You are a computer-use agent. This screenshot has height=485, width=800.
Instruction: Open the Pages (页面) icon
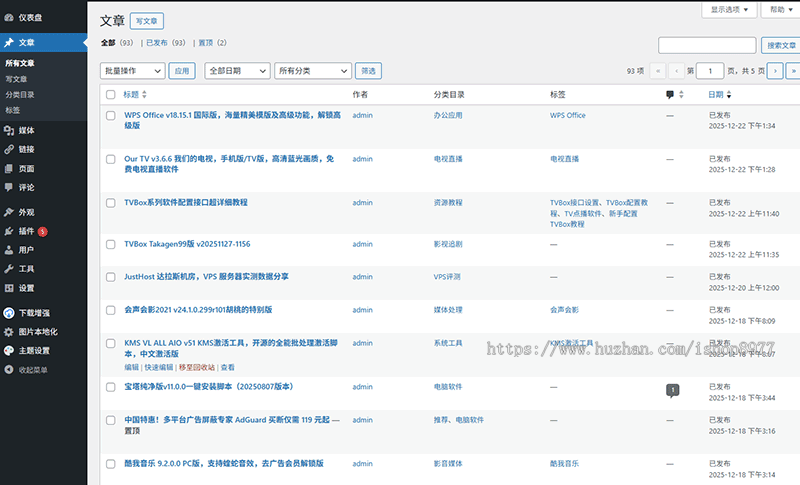(x=9, y=169)
